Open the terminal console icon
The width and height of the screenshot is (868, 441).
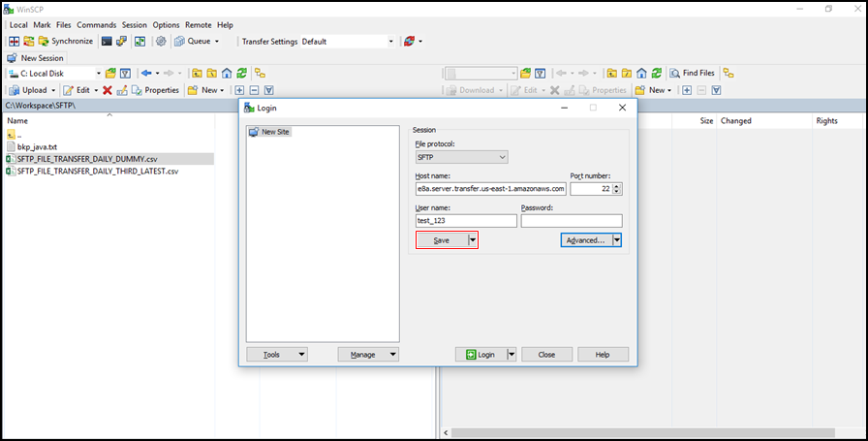(107, 41)
